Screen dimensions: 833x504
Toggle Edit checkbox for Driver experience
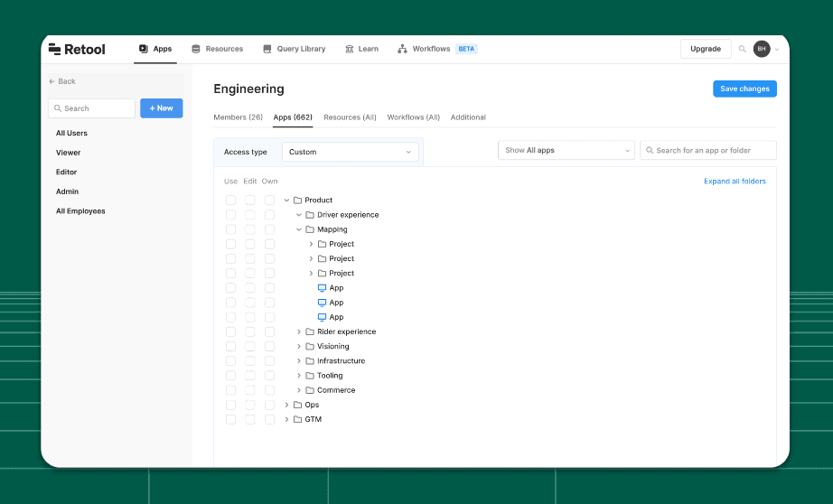[250, 215]
